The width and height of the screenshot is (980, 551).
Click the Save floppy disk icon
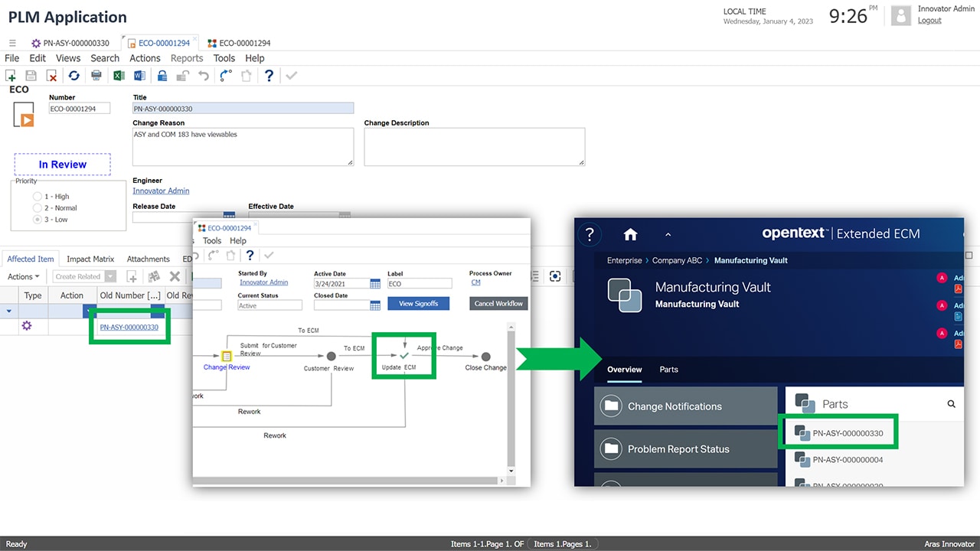[x=31, y=76]
